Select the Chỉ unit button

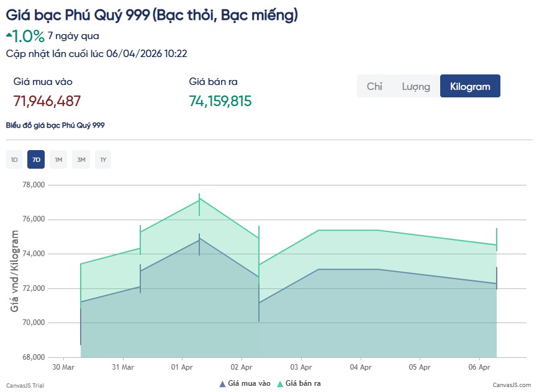374,86
